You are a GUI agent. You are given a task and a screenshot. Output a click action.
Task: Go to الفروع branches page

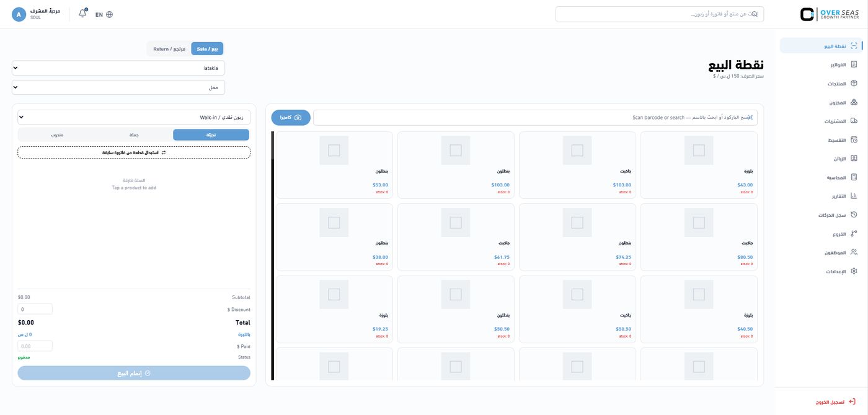(x=821, y=234)
